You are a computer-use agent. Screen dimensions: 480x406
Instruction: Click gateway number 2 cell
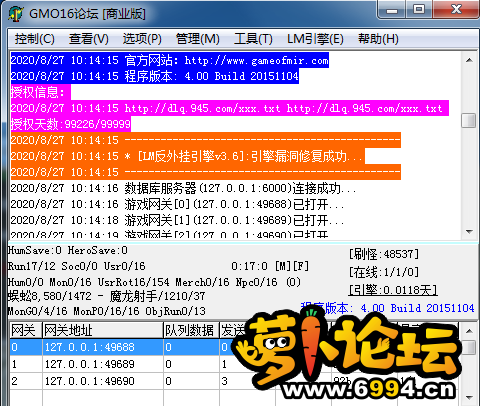coord(26,381)
